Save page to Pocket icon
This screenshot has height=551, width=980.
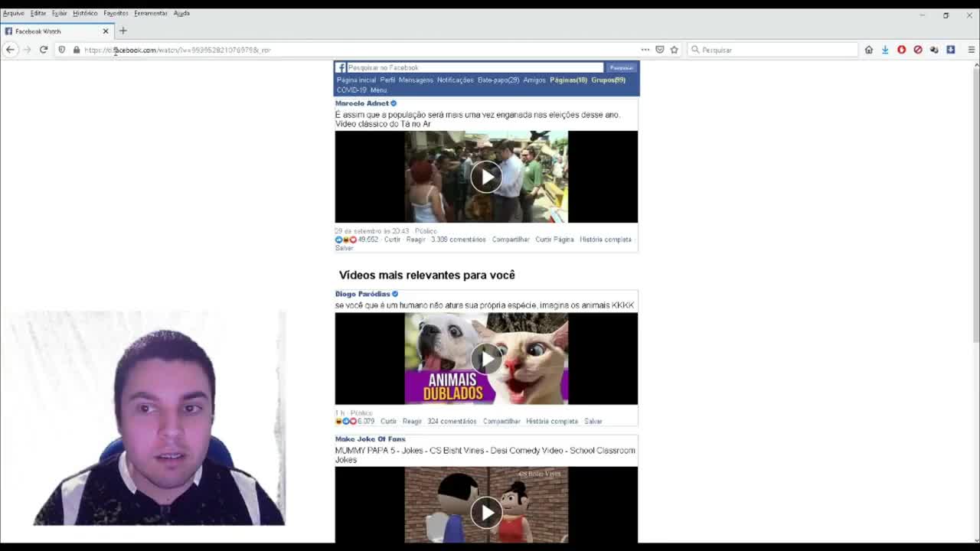point(660,50)
